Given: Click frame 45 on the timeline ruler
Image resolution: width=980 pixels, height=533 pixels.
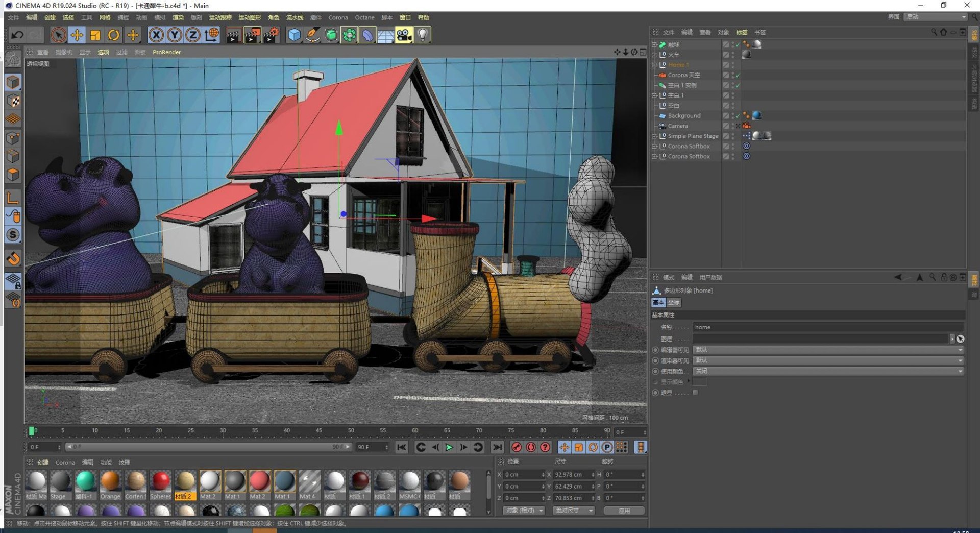Looking at the screenshot, I should (x=318, y=431).
